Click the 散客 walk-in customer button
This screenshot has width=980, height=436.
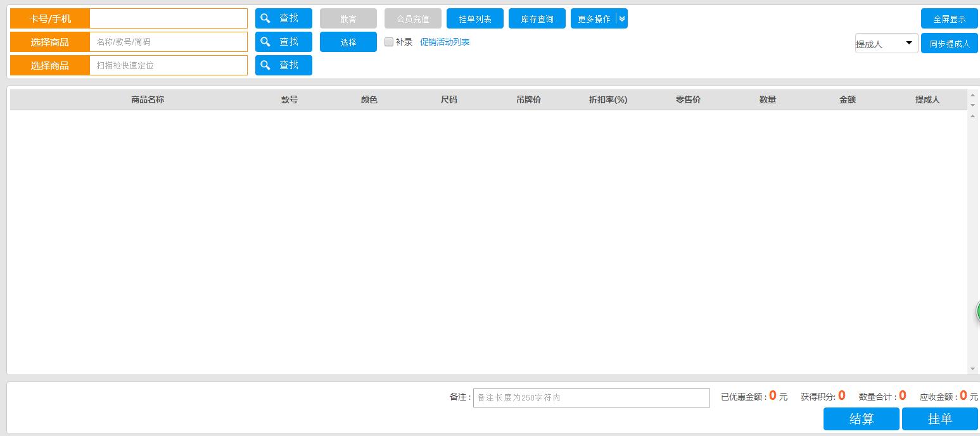tap(348, 18)
